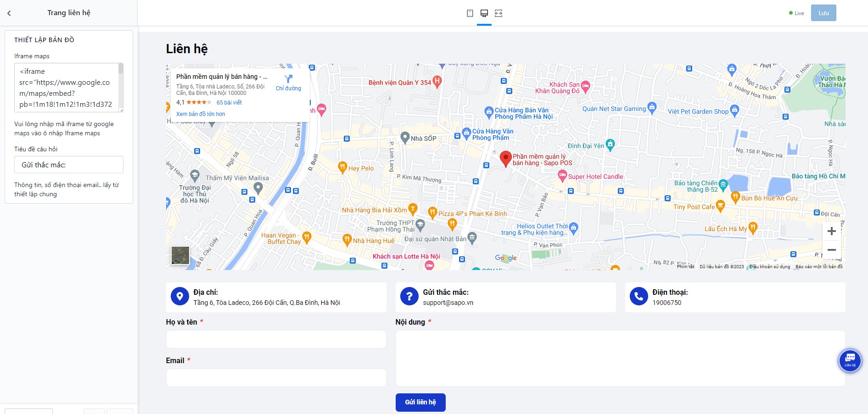Click Bảo tàng Chiến thắng B-52 marker
This screenshot has height=414, width=868.
[723, 185]
